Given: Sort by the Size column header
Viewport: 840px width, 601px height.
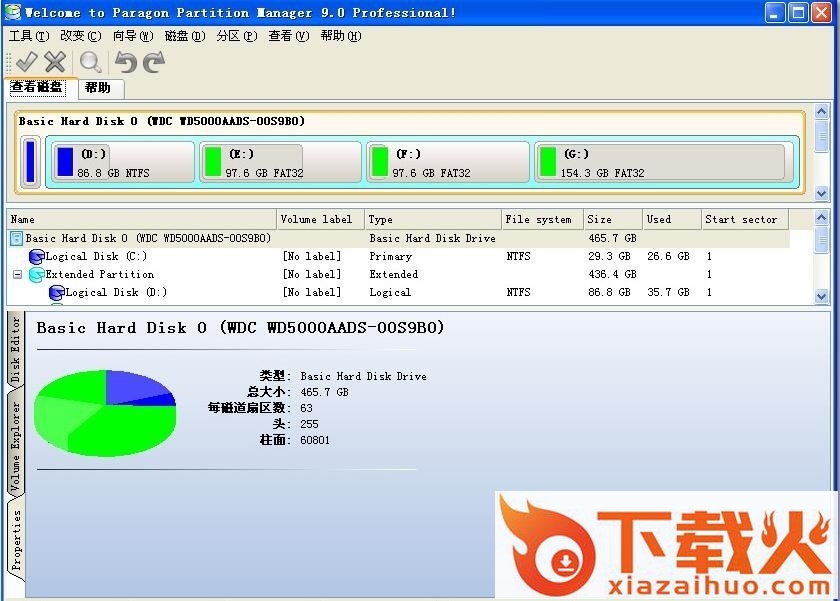Looking at the screenshot, I should (x=612, y=220).
